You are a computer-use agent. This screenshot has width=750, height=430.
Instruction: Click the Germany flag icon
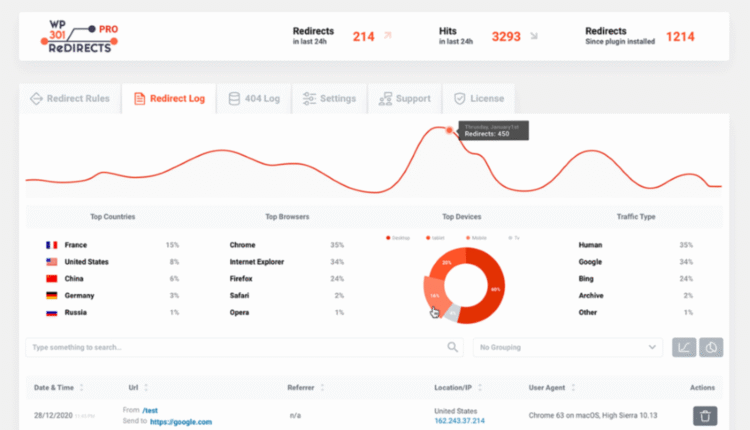click(x=52, y=296)
